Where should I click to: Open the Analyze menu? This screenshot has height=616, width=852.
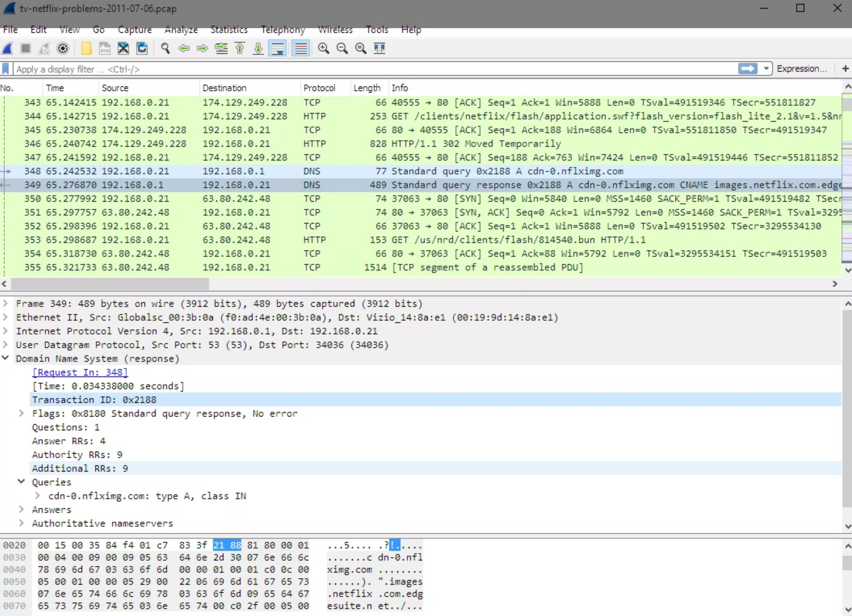click(181, 30)
